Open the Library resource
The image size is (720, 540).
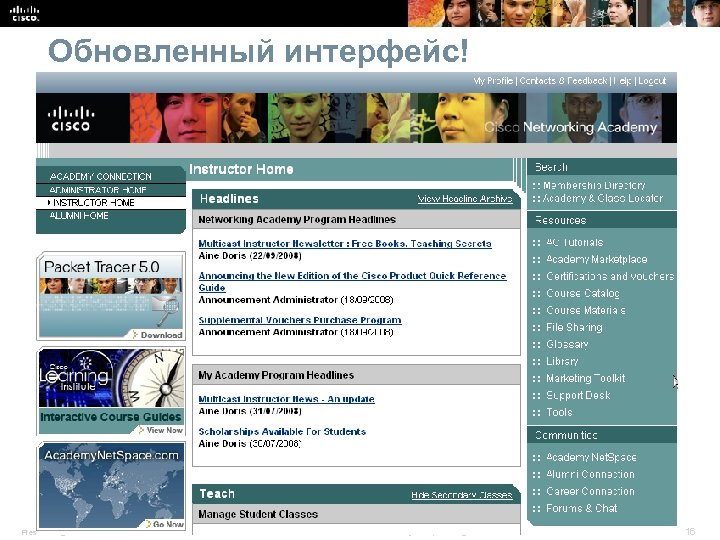point(562,361)
